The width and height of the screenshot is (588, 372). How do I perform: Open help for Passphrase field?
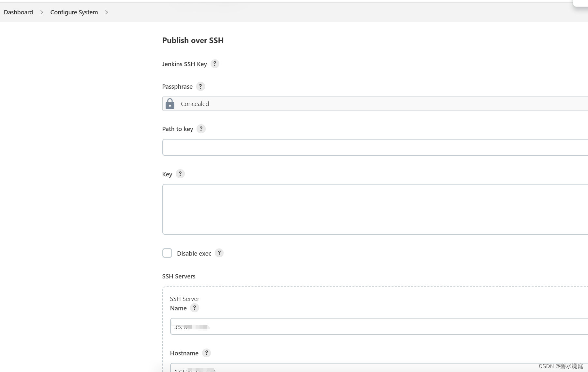(200, 86)
